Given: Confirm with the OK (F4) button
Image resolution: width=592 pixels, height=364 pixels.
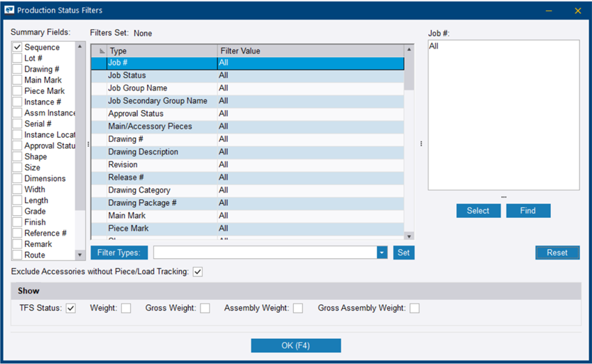Looking at the screenshot, I should 295,346.
